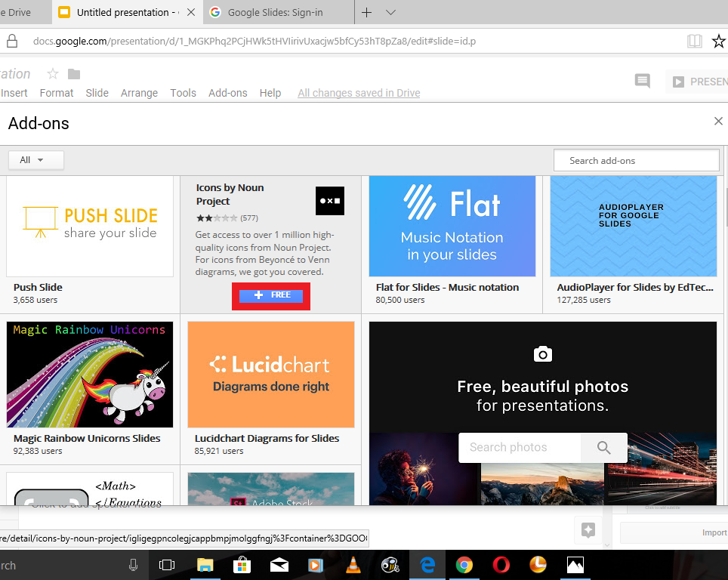
Task: Close the Add-ons dialog
Action: [718, 121]
